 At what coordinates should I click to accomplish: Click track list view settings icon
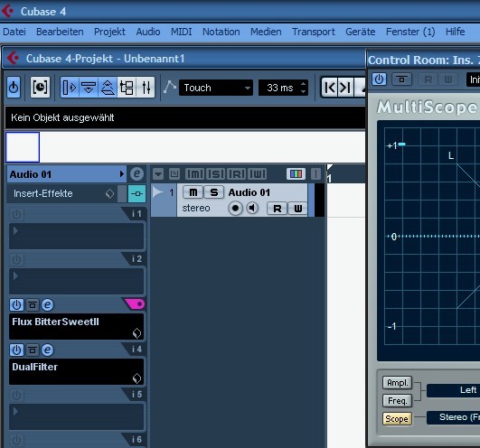point(174,173)
